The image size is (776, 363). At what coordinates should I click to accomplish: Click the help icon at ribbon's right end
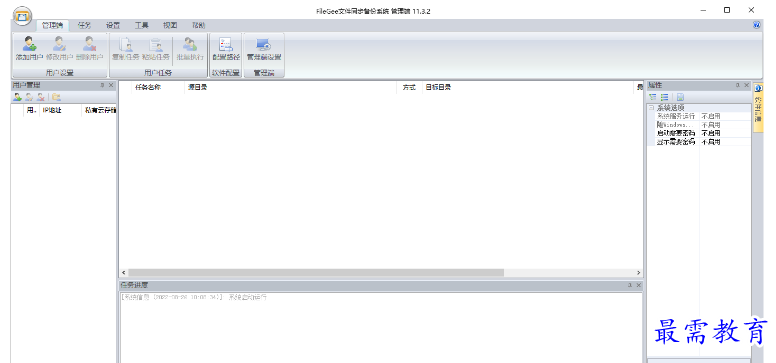click(x=757, y=25)
